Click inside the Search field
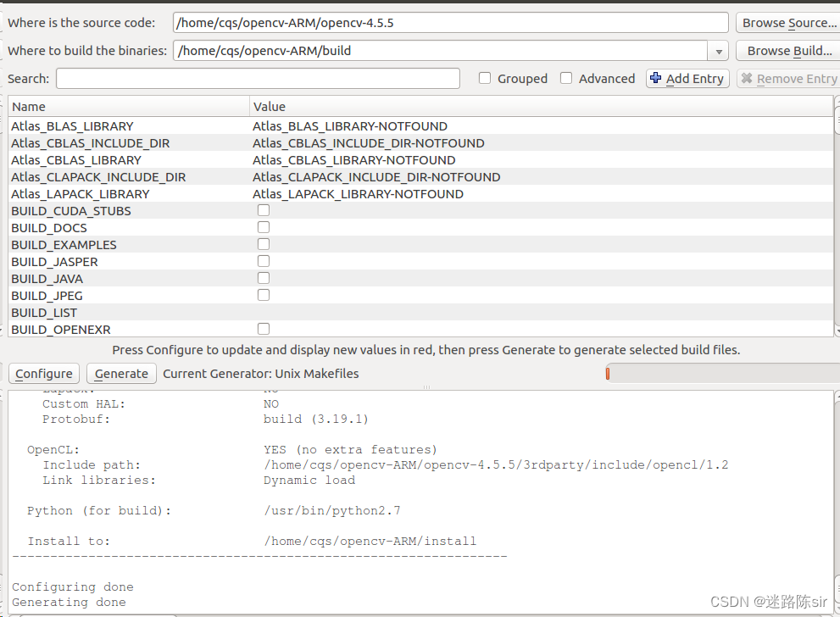This screenshot has height=617, width=840. click(x=254, y=78)
